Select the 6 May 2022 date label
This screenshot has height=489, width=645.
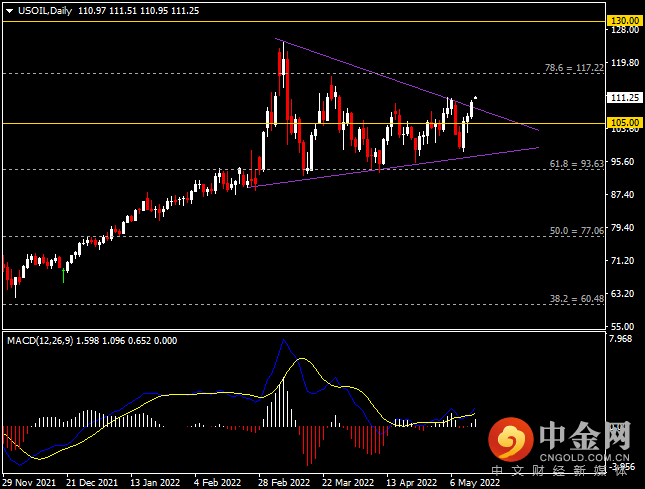pyautogui.click(x=474, y=479)
